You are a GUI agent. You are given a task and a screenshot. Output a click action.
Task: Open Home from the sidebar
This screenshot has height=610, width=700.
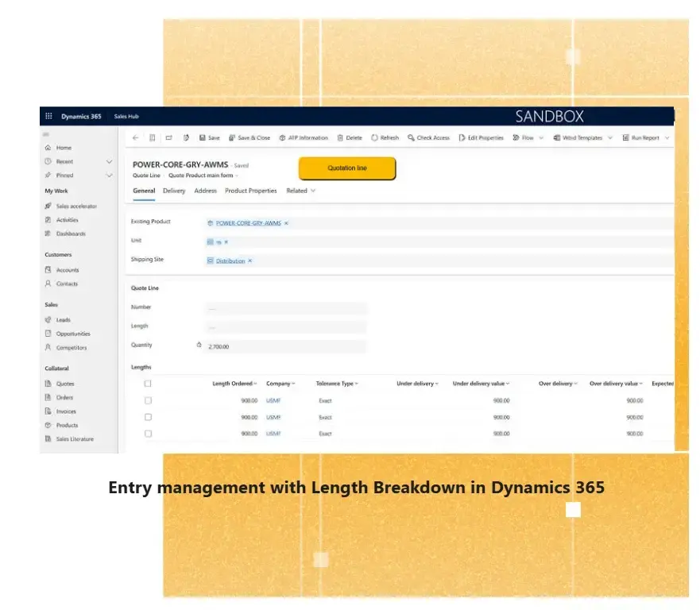click(63, 148)
